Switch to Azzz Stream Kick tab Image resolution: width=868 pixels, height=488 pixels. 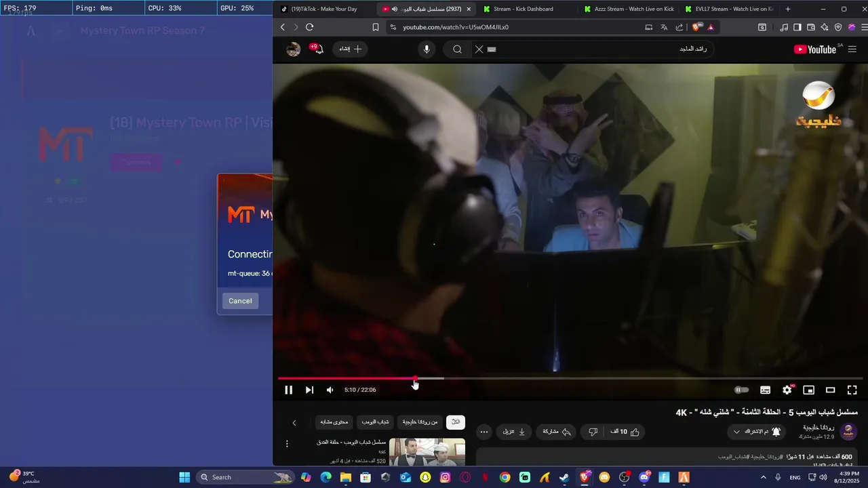[x=630, y=9]
